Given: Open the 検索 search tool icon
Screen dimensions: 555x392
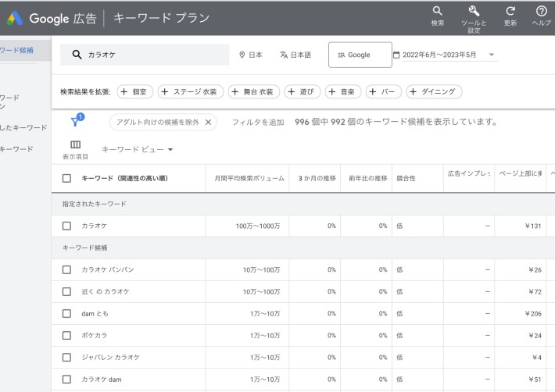Looking at the screenshot, I should pyautogui.click(x=437, y=11).
